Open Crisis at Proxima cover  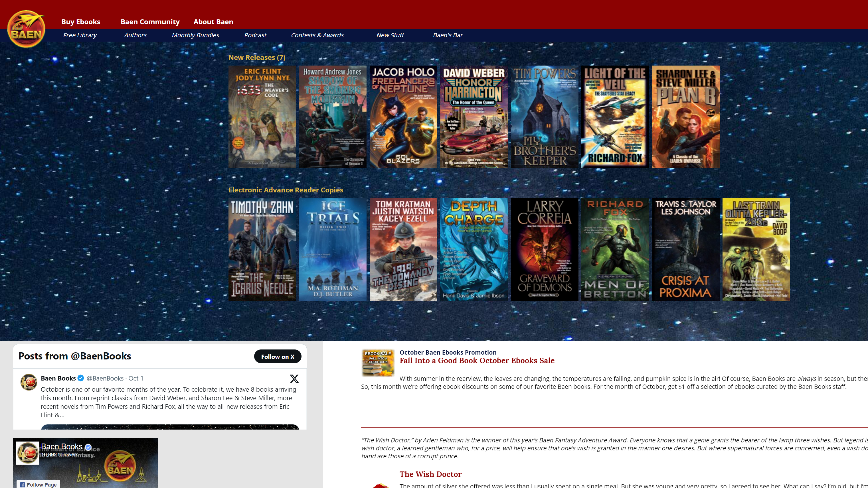(686, 249)
